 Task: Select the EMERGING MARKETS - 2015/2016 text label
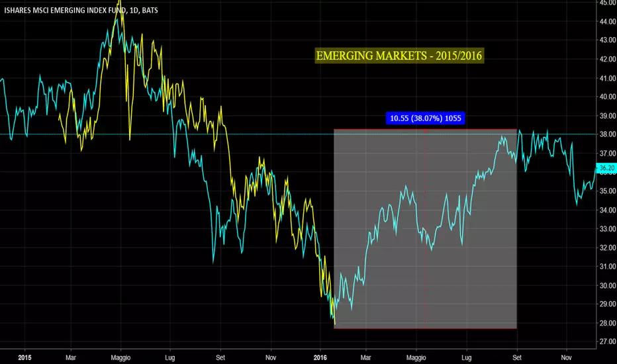[x=399, y=56]
